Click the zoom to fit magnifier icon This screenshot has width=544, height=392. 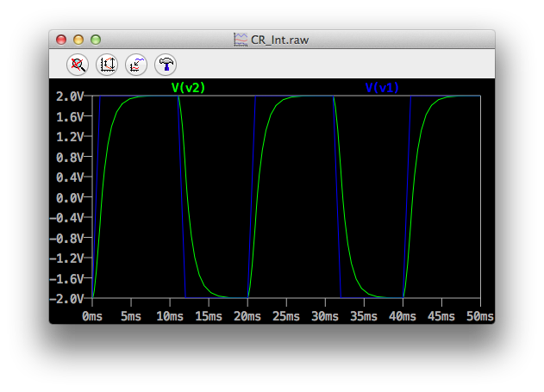78,64
